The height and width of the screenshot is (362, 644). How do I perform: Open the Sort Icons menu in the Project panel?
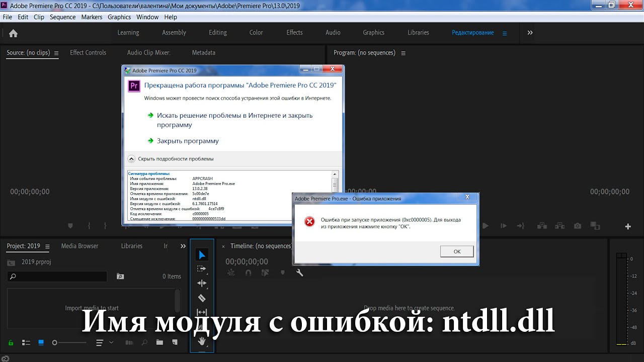(100, 342)
